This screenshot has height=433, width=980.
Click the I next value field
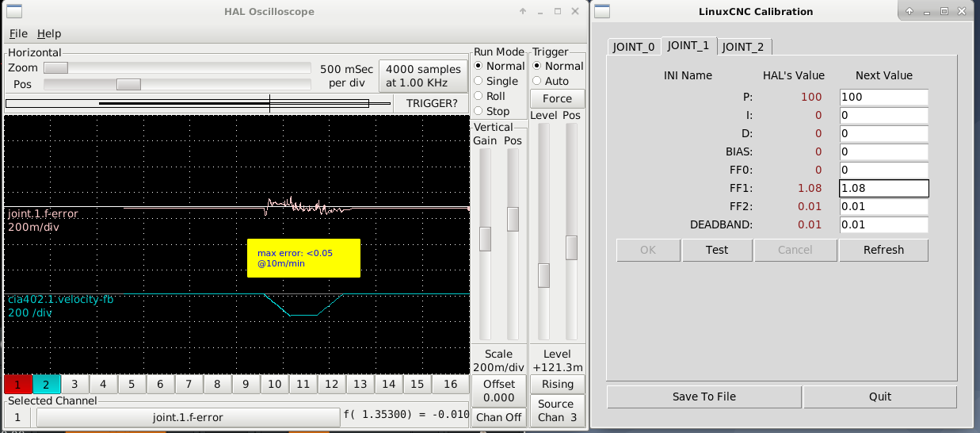pos(883,115)
